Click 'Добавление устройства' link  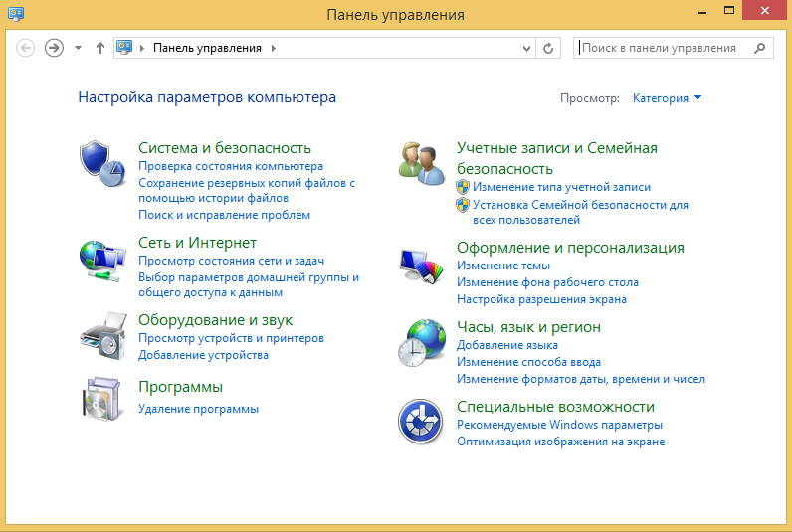click(x=203, y=355)
